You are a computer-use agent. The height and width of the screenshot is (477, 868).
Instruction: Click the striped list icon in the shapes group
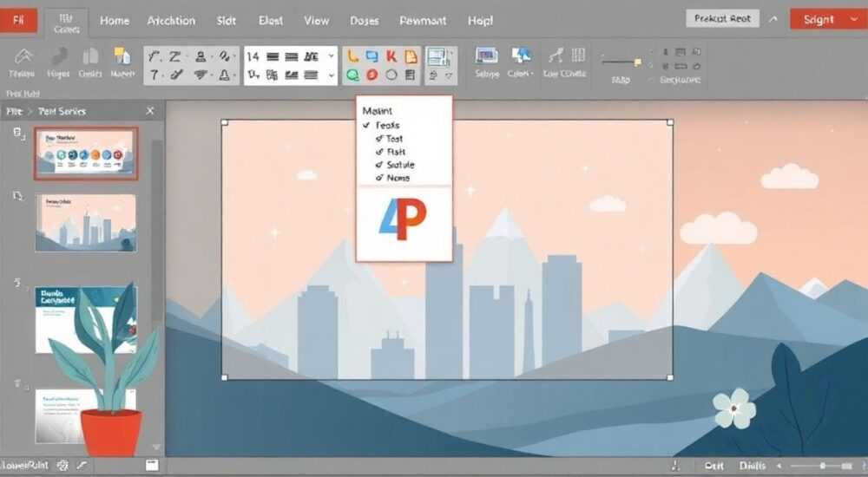coord(411,75)
